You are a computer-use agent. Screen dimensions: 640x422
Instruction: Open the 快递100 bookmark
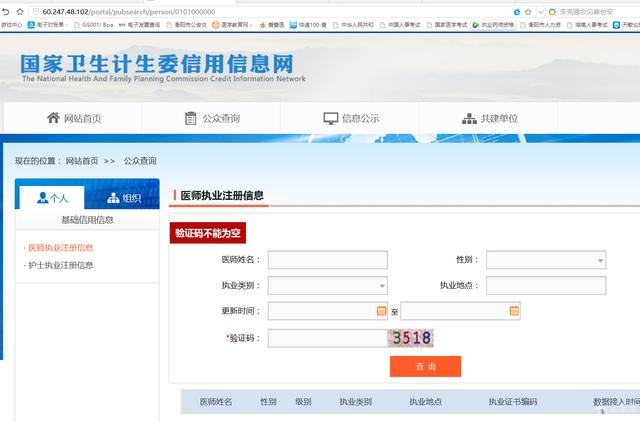click(308, 25)
